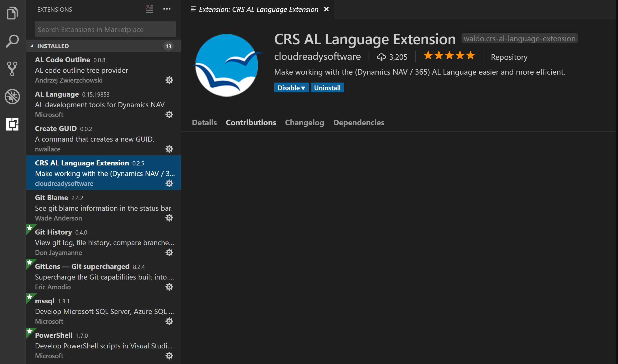
Task: Select GitLens — Git supercharged row
Action: 103,276
